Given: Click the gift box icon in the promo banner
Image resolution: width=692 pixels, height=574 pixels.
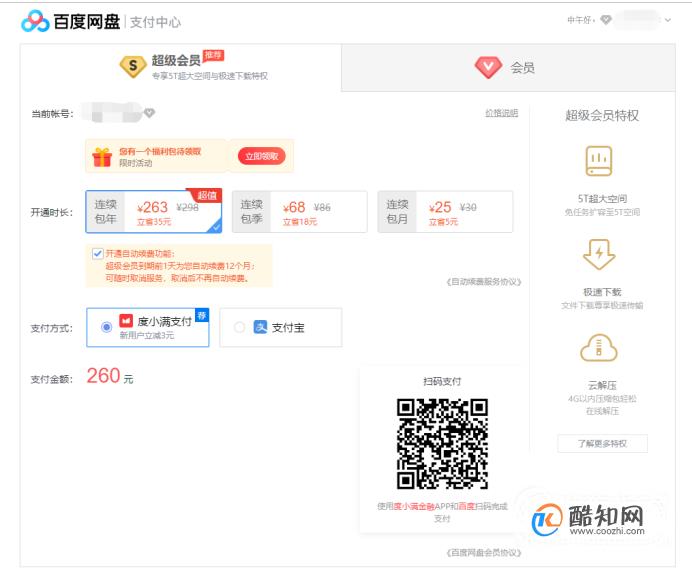Looking at the screenshot, I should (x=102, y=157).
